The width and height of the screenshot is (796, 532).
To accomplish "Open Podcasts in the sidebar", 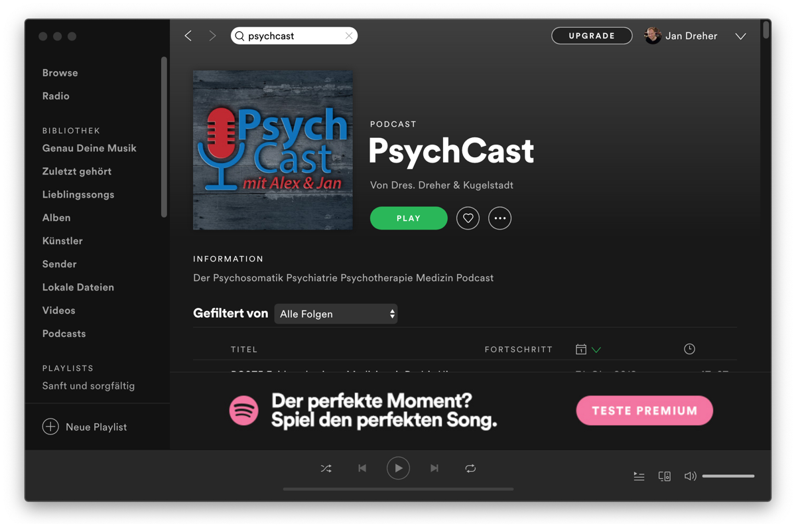I will click(64, 333).
